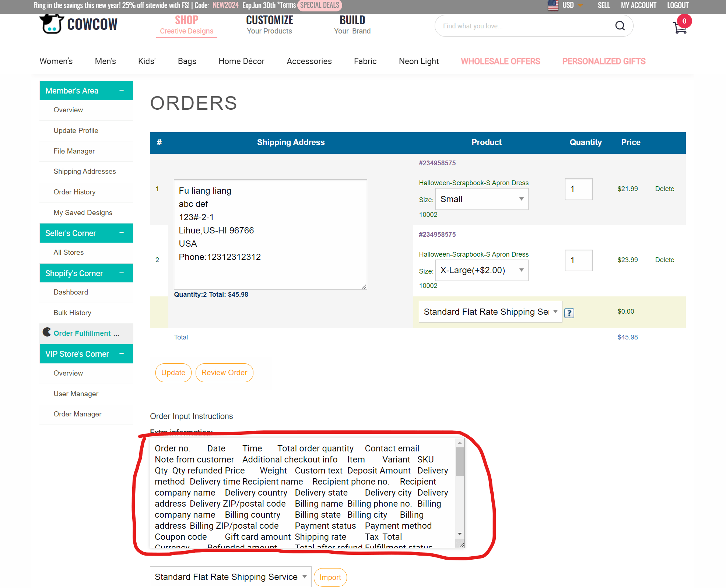The width and height of the screenshot is (726, 588).
Task: Open the Fabric category menu
Action: pos(365,61)
